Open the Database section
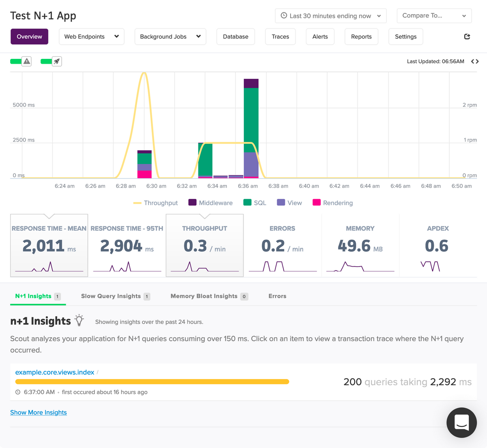This screenshot has width=487, height=448. coord(235,37)
